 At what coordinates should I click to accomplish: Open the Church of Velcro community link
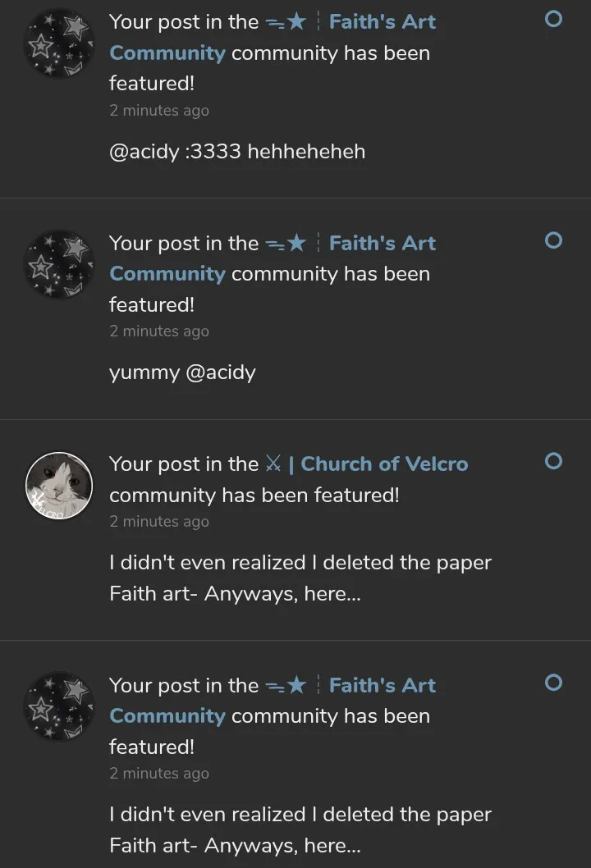384,464
